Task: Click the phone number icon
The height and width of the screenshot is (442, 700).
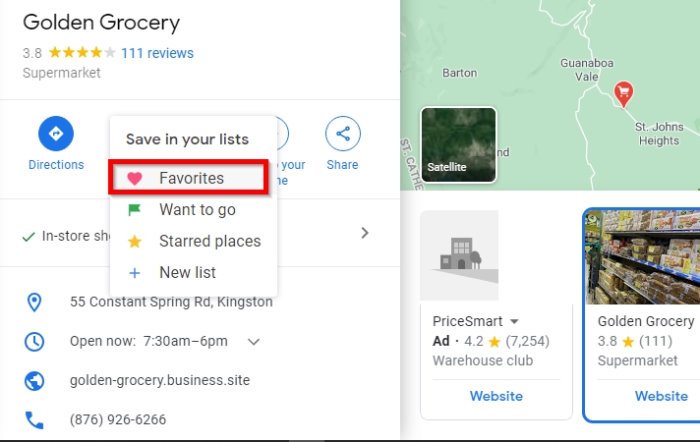Action: [34, 420]
